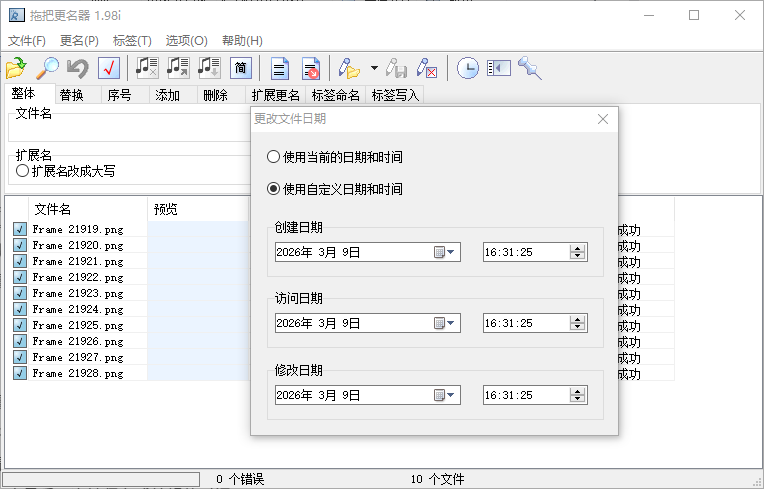Open calendar dropdown for 访问日期
Viewport: 764px width, 489px height.
(x=444, y=323)
